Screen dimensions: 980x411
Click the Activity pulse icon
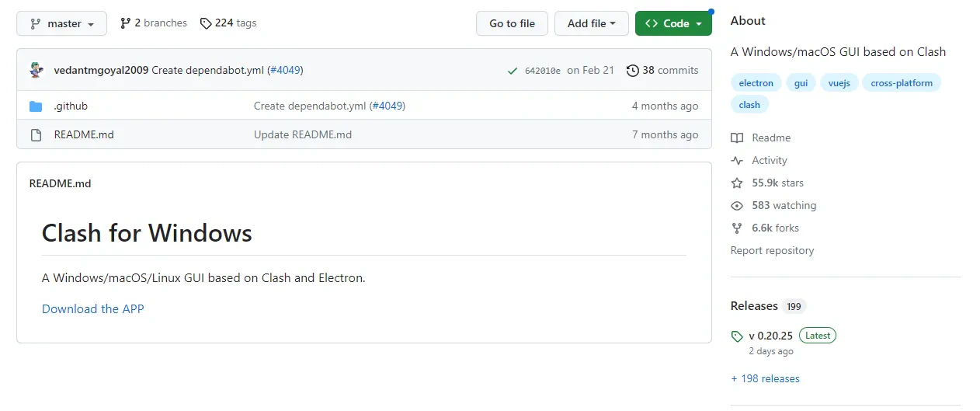[x=737, y=161]
